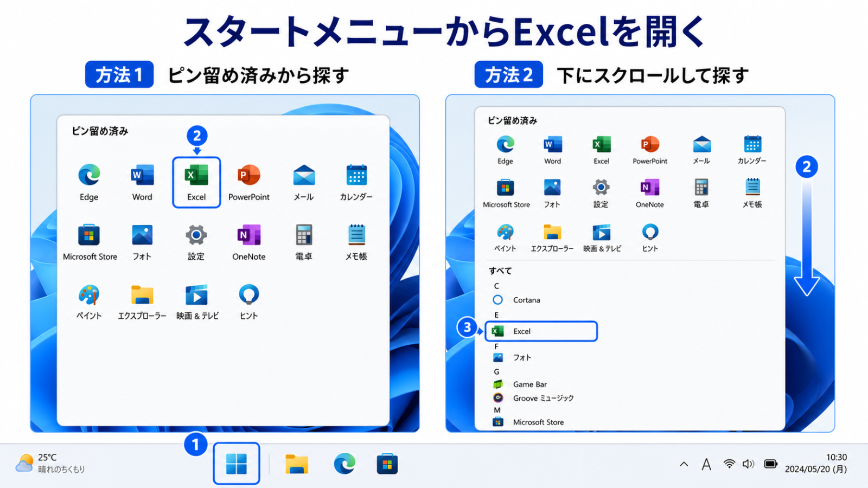The image size is (868, 488).
Task: Open ペイント in right start menu
Action: [x=505, y=237]
